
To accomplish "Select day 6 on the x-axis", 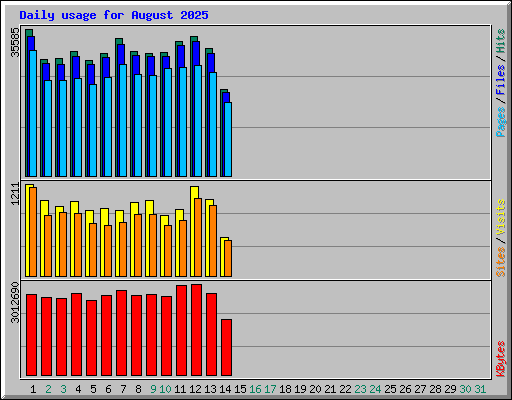I will pyautogui.click(x=108, y=389).
